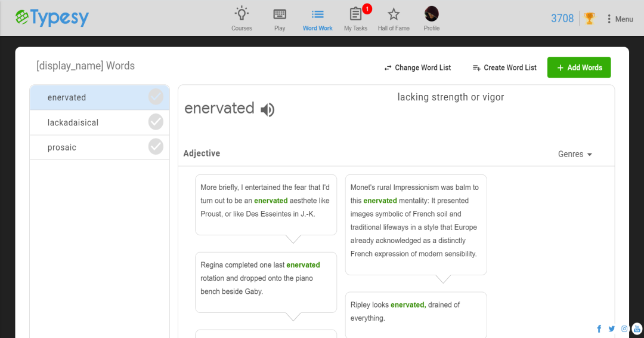644x338 pixels.
Task: Click the green Add Words button
Action: 578,67
